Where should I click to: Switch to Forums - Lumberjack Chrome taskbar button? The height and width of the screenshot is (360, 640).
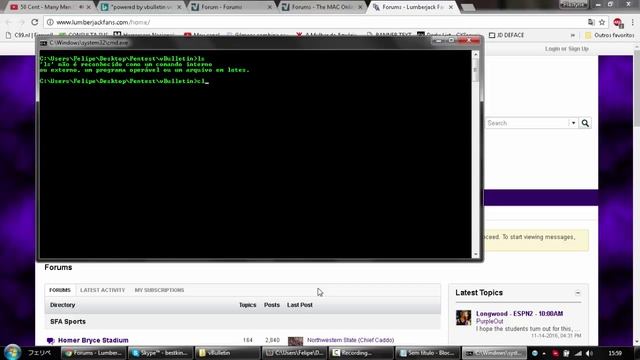[93, 353]
